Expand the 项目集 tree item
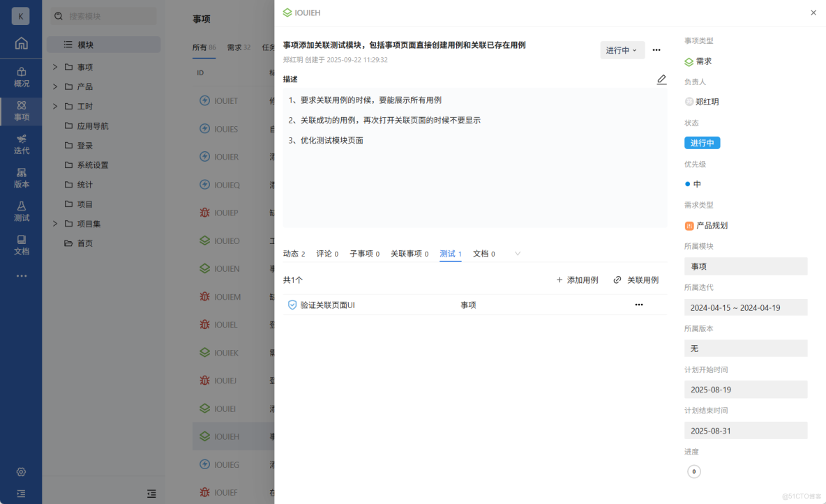The height and width of the screenshot is (504, 826). point(54,223)
